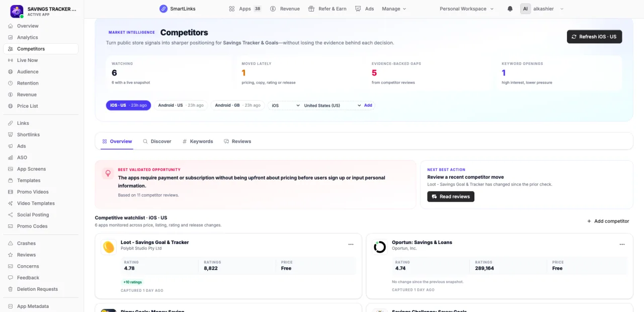This screenshot has width=644, height=312.
Task: Click the SmartLinks logo icon
Action: click(x=164, y=9)
